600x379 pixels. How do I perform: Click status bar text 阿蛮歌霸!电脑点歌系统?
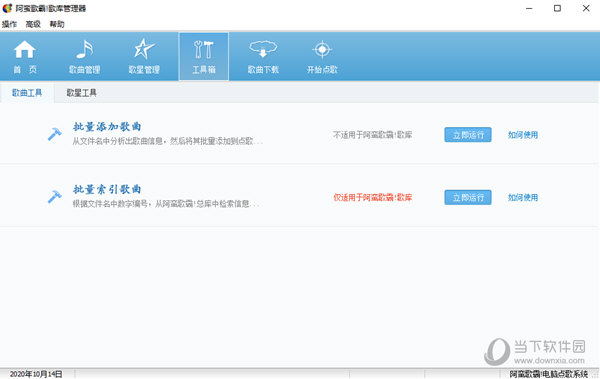tap(548, 374)
